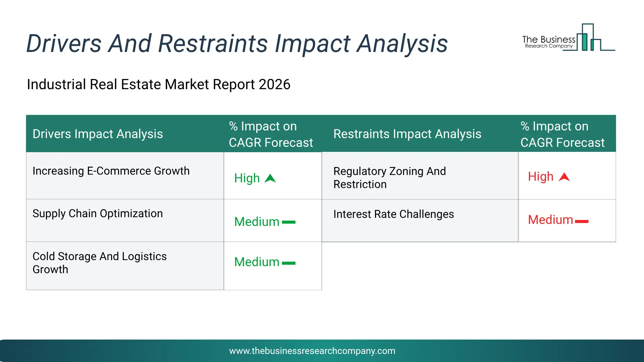Screen dimensions: 644x362
Task: Click green Medium text for Cold Storage
Action: pos(257,262)
